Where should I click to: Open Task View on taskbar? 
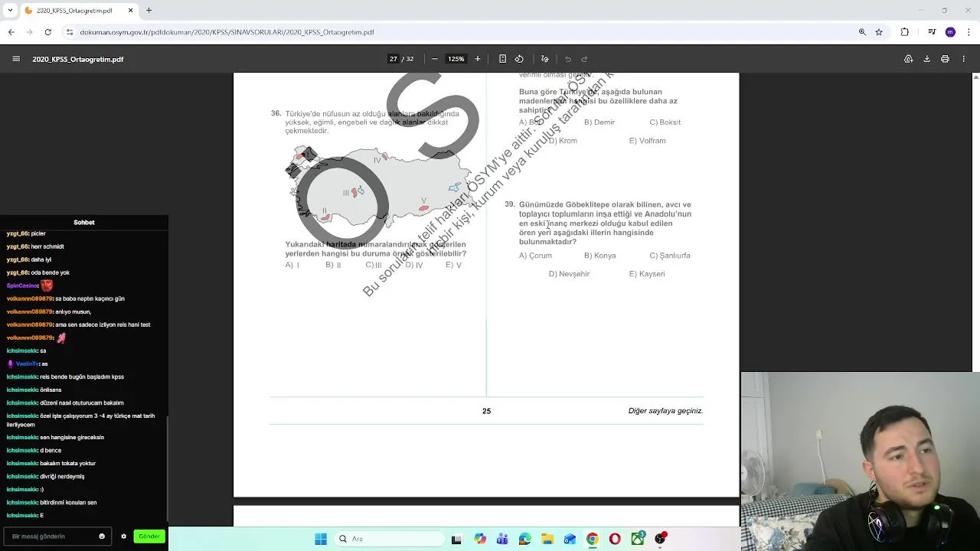(x=456, y=539)
